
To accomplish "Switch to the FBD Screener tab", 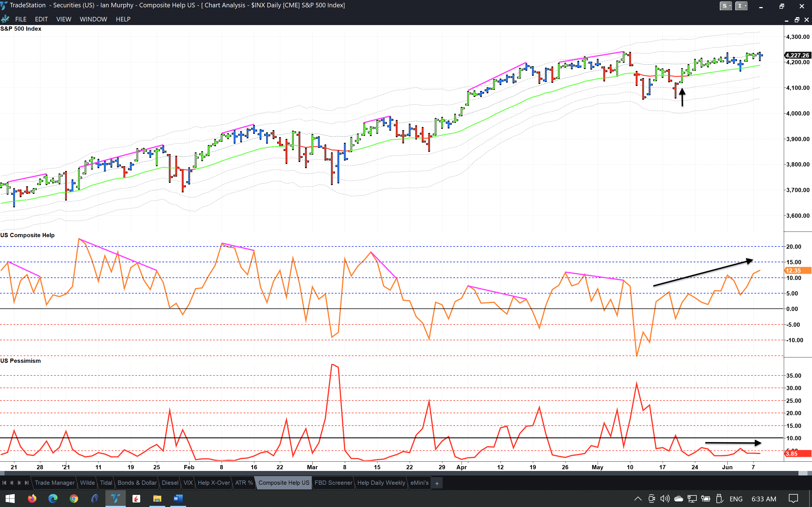I will tap(333, 483).
